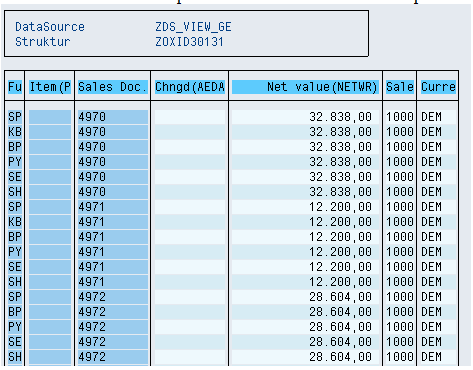Click the Net value(NETWR) column header
The height and width of the screenshot is (370, 473).
[305, 87]
